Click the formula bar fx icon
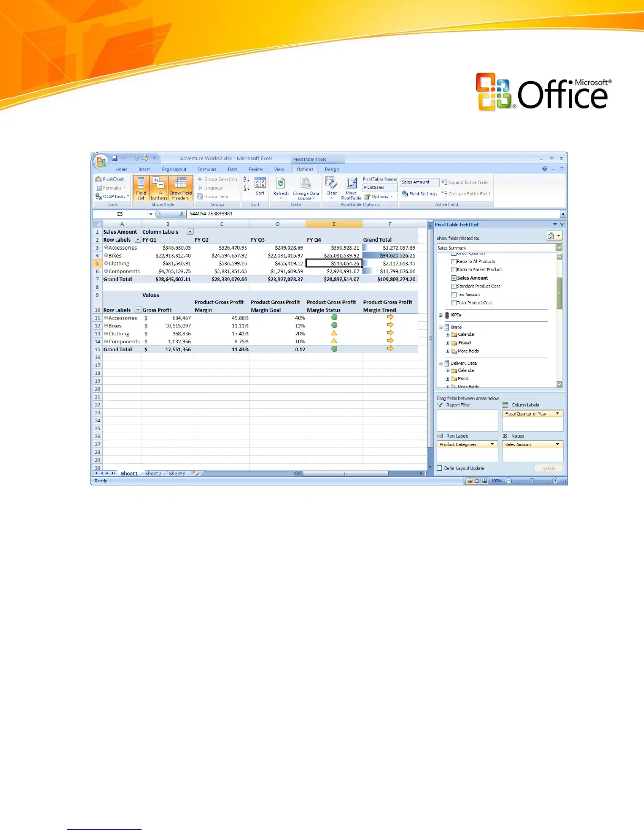Viewport: 644px width, 834px height. [x=182, y=214]
